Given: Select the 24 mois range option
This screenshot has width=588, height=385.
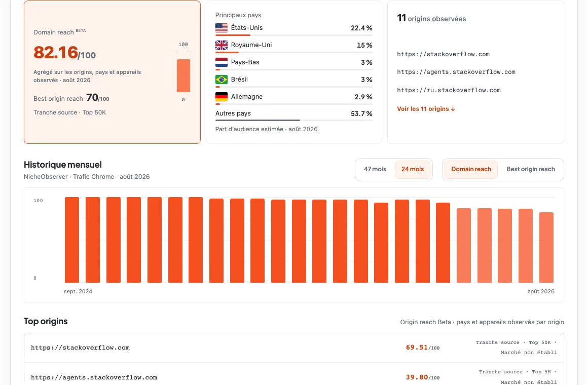Looking at the screenshot, I should pos(413,169).
